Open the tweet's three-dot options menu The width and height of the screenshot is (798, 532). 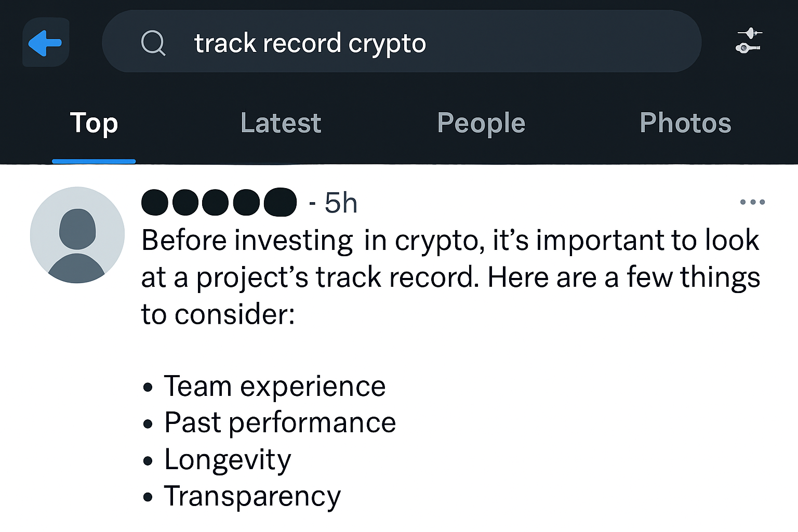[x=753, y=202]
